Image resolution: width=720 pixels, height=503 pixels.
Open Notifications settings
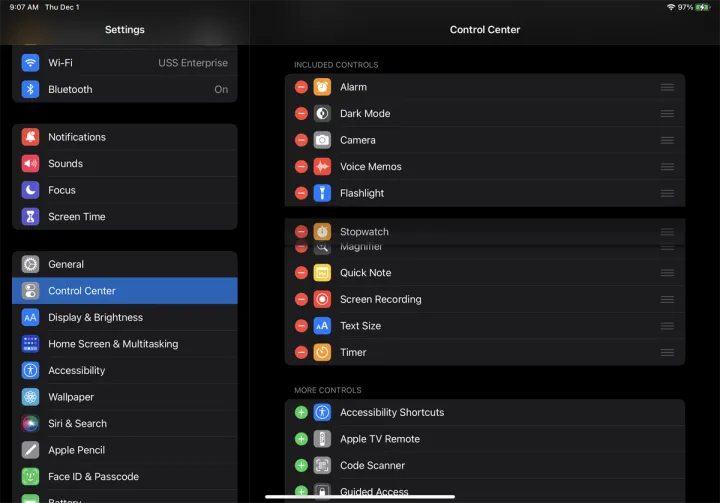tap(125, 137)
